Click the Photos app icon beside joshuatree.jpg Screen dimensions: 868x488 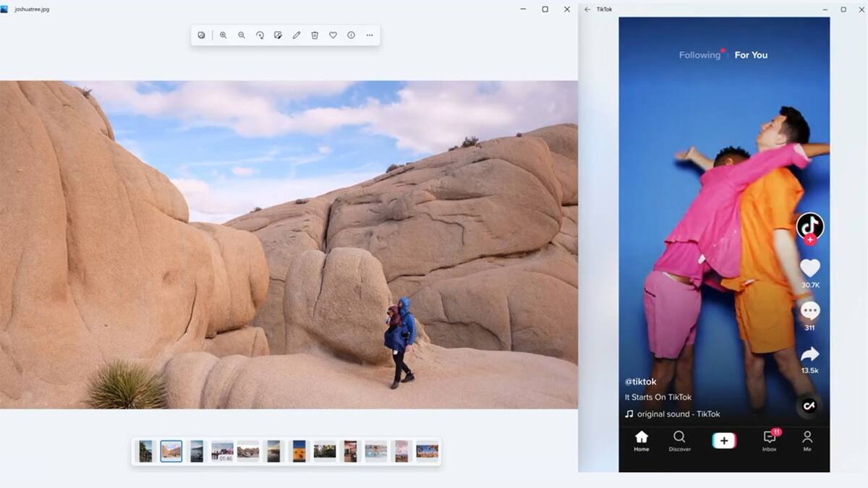tap(4, 9)
